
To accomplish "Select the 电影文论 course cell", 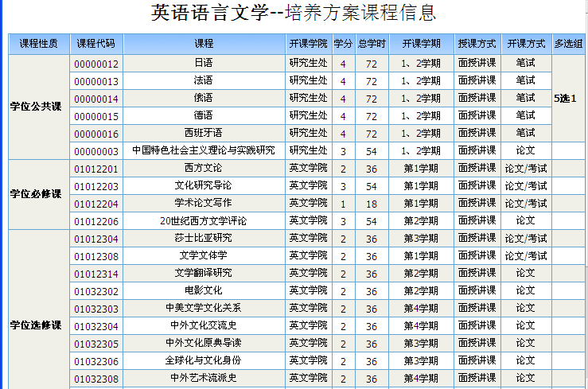I will click(x=204, y=291).
